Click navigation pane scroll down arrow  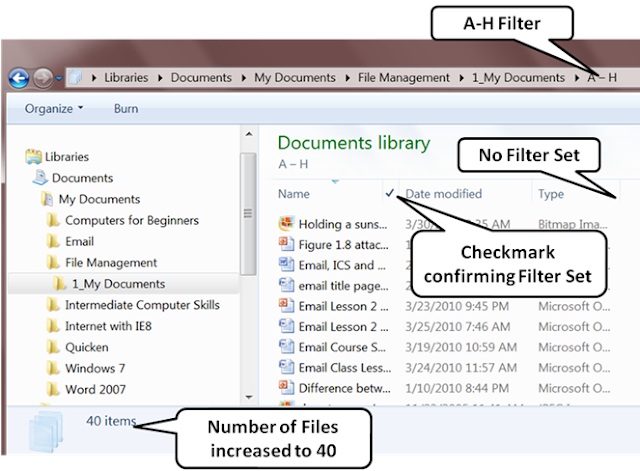(x=249, y=397)
